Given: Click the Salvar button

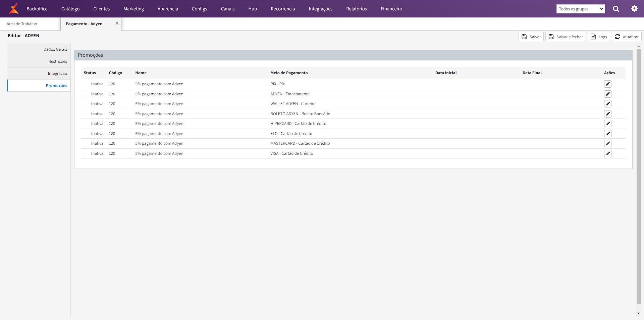Looking at the screenshot, I should (x=531, y=37).
